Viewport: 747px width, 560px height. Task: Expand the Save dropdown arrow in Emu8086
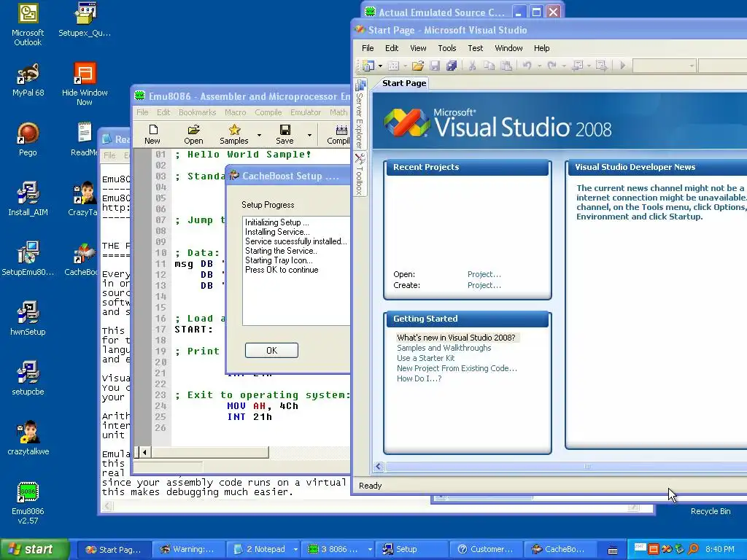(x=309, y=135)
